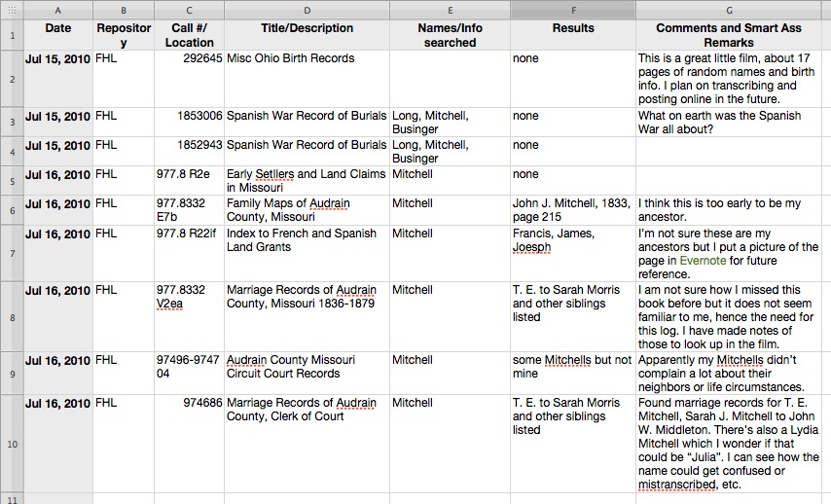Select column A header
Image resolution: width=831 pixels, height=504 pixels.
coord(57,10)
